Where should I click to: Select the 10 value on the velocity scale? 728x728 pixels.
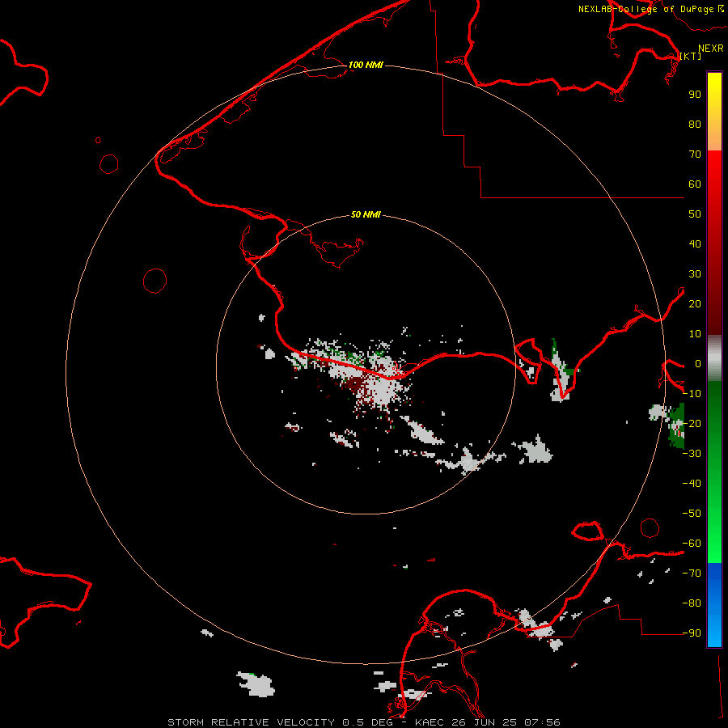point(695,334)
